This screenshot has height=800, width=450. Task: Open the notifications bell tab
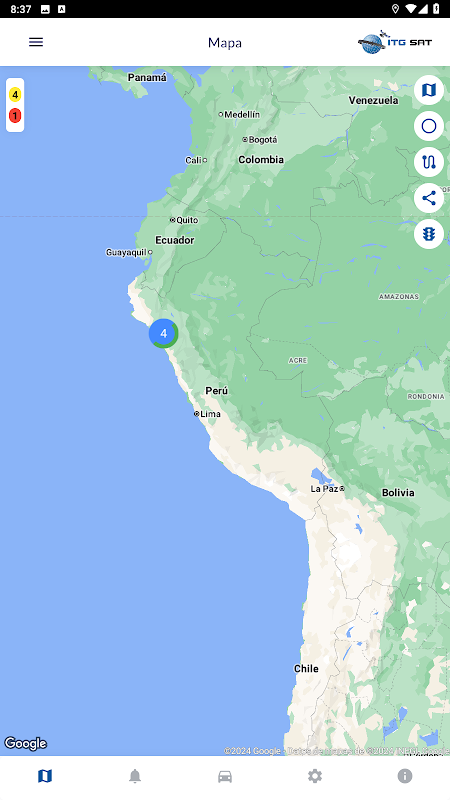point(135,776)
